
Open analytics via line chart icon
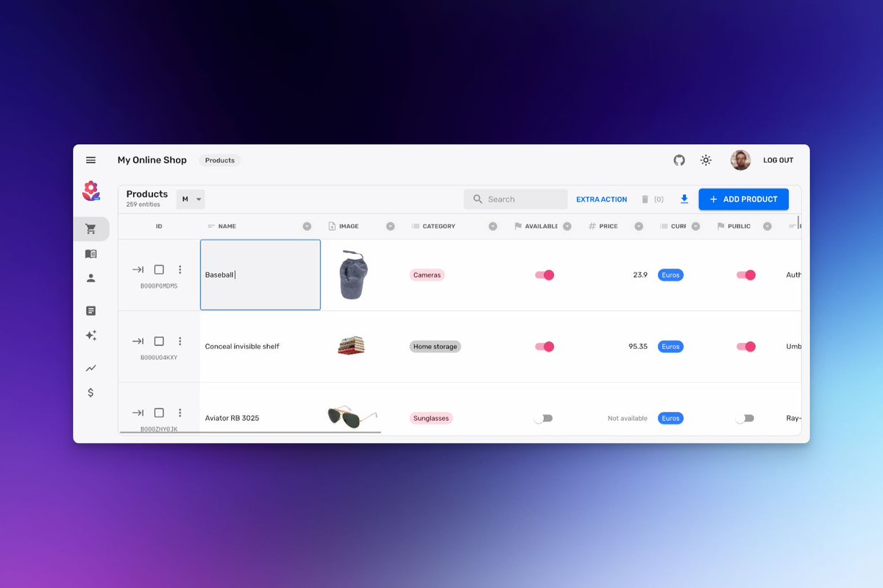coord(91,367)
